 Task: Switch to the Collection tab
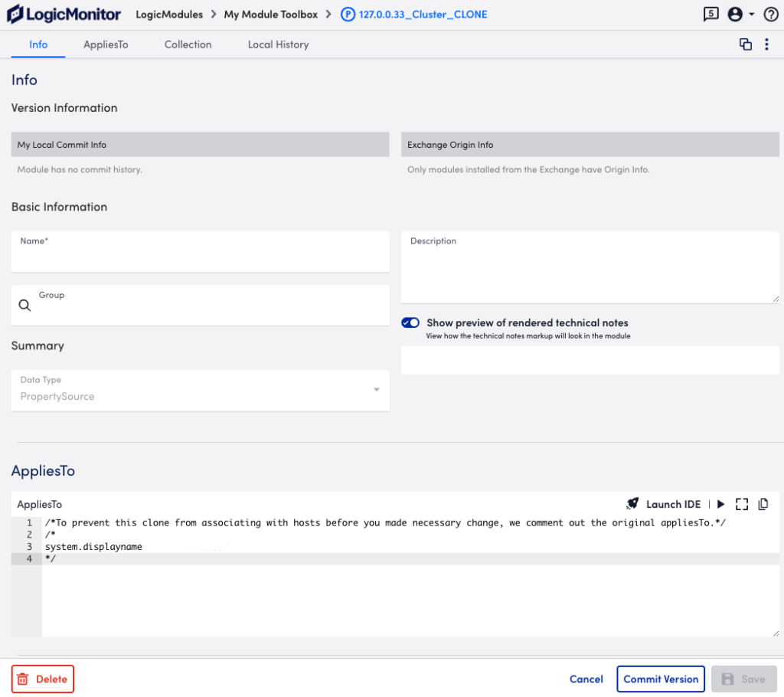point(188,44)
